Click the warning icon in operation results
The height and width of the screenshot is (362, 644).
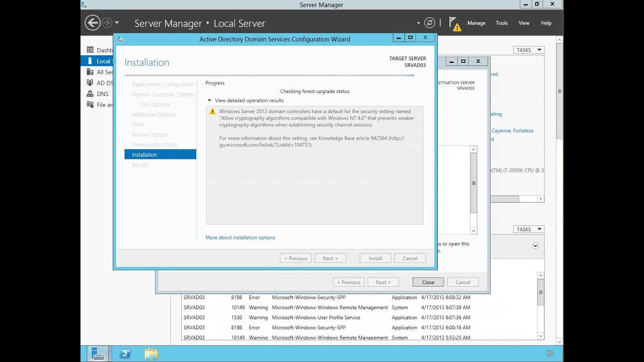(213, 112)
